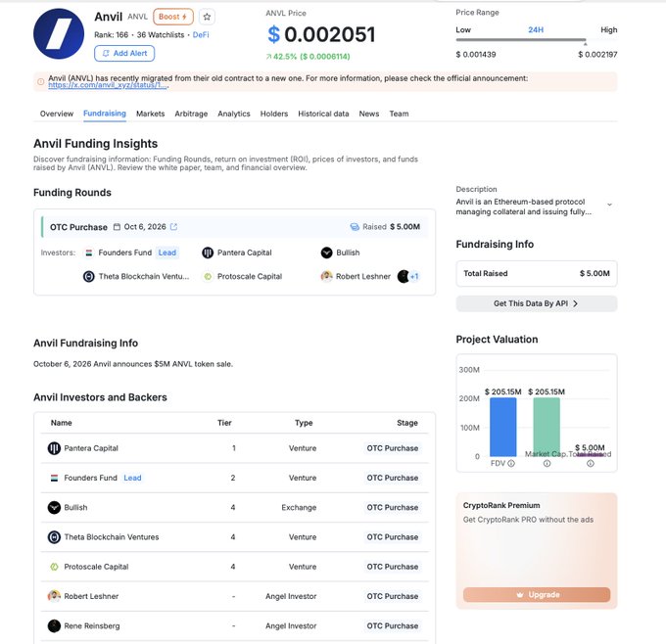Image resolution: width=666 pixels, height=644 pixels.
Task: Click Get This Data By API
Action: [x=537, y=303]
